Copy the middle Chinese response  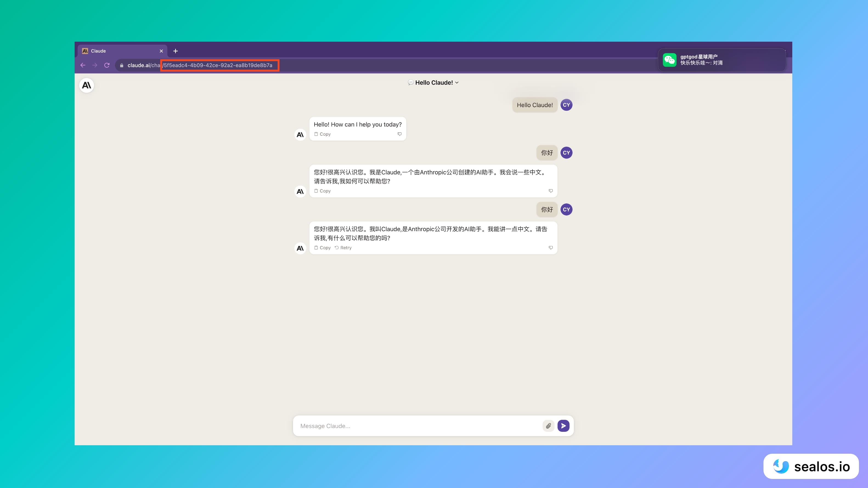point(322,191)
